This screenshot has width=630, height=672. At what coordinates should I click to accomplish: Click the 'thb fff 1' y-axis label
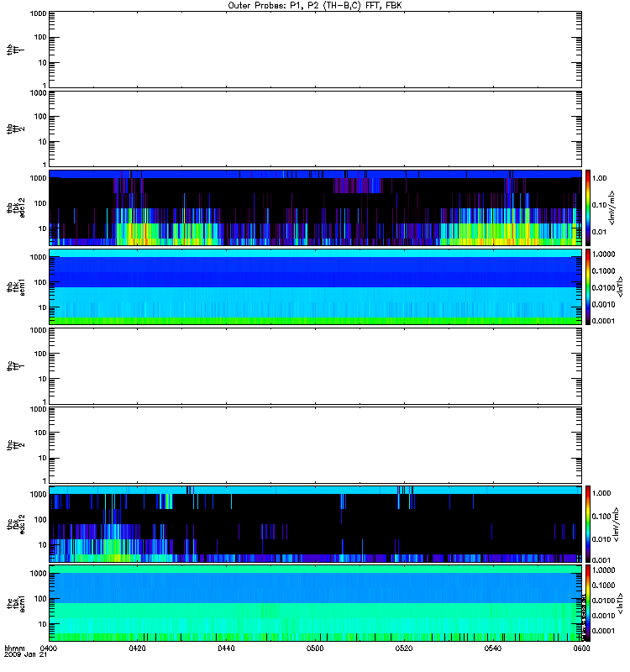pos(15,50)
